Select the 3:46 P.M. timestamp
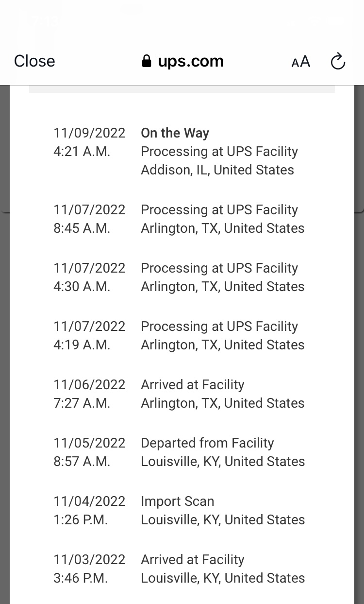Image resolution: width=364 pixels, height=604 pixels. point(81,578)
